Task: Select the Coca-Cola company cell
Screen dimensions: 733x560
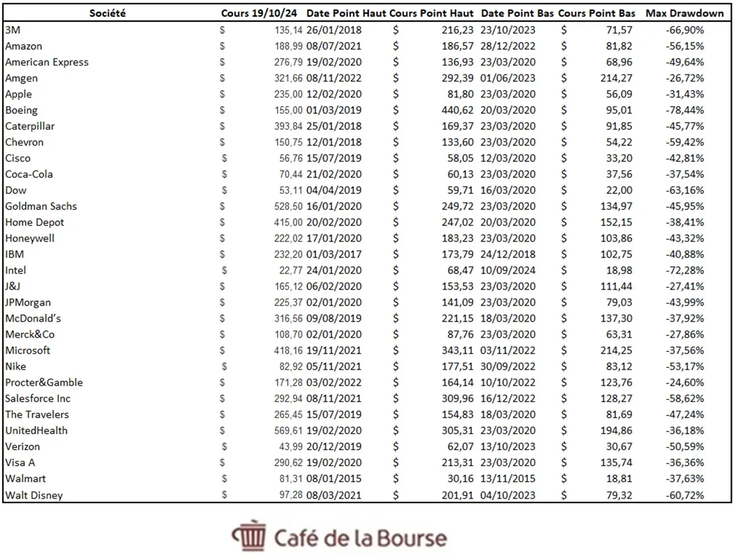Action: [x=29, y=174]
